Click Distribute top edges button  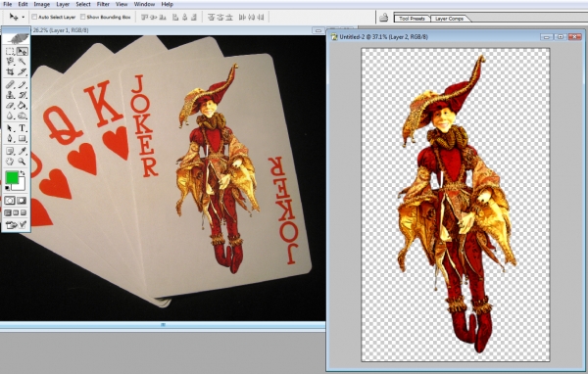211,18
